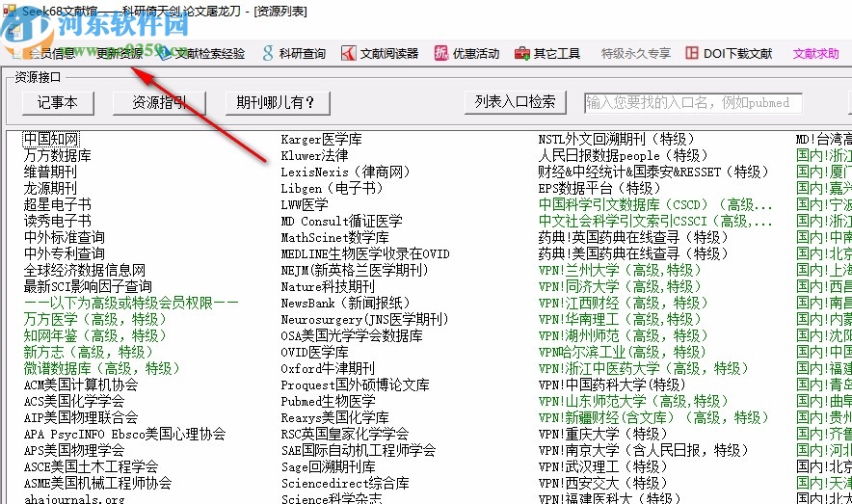The width and height of the screenshot is (852, 504).
Task: Select Oxford牛津期刊 entry
Action: (328, 368)
